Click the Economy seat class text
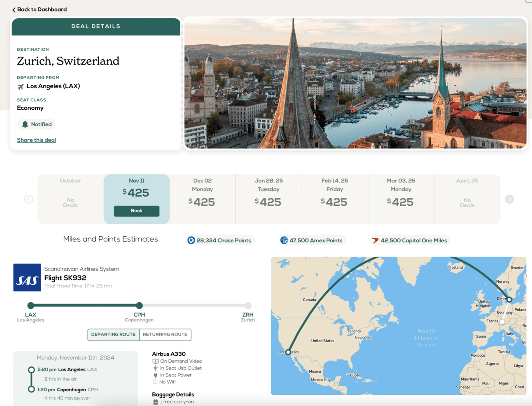 (30, 108)
